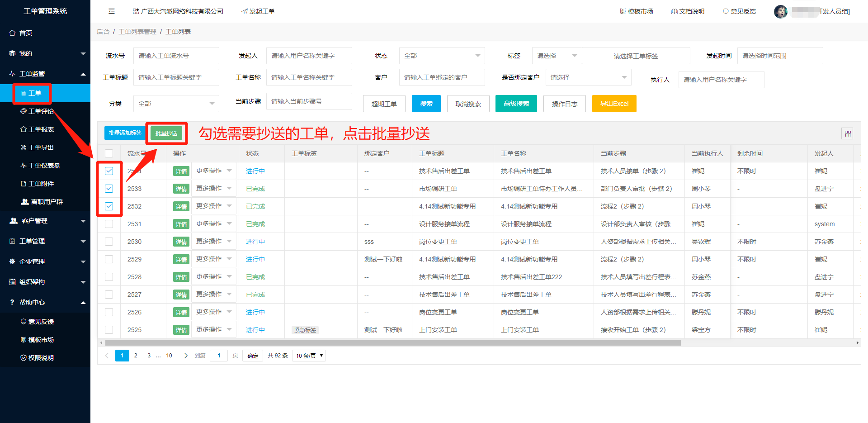Check the checkbox for row 2531

[109, 224]
